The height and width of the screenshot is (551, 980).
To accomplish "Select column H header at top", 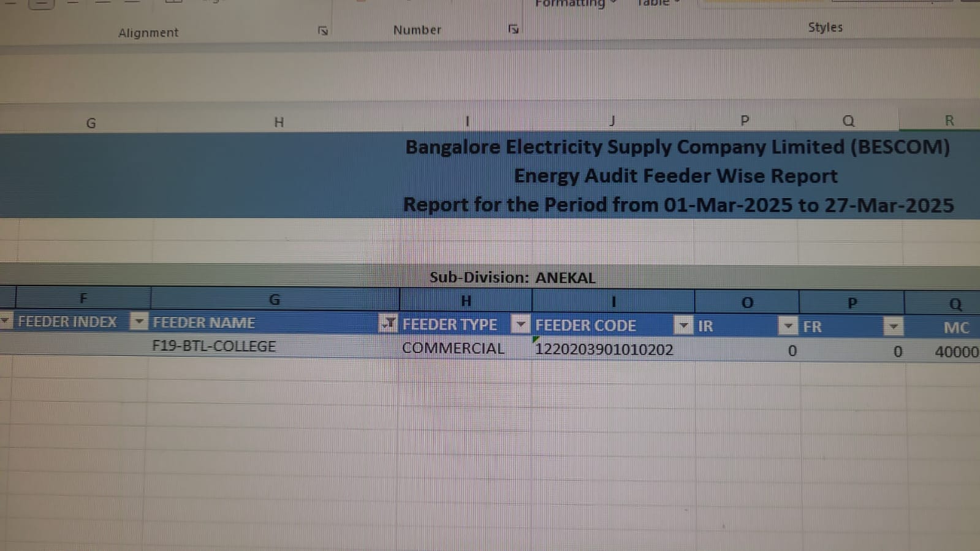I will pyautogui.click(x=279, y=123).
